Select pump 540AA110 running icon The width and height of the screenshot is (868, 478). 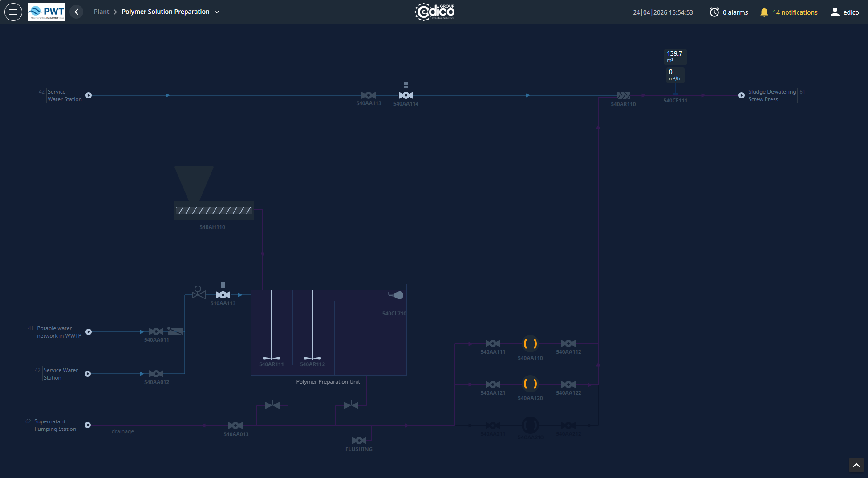click(530, 343)
